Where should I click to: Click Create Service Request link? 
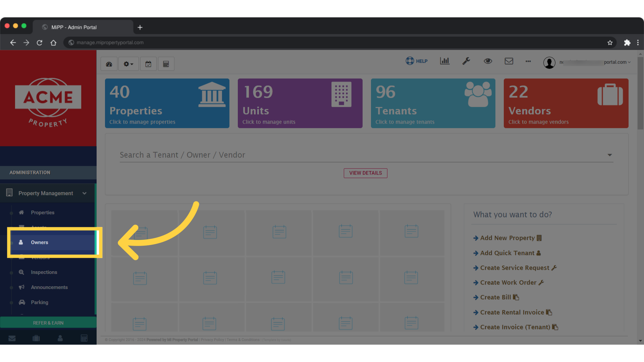515,268
